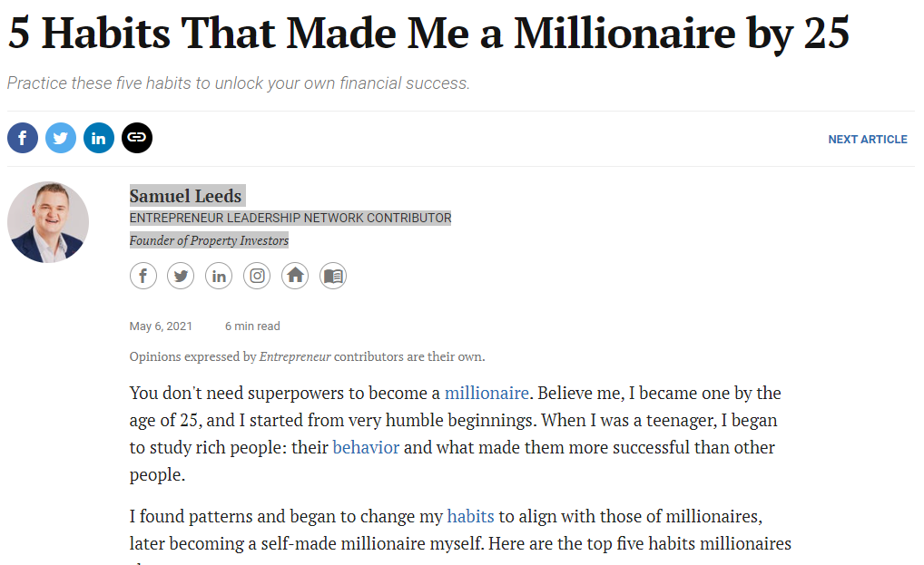Share article on LinkedIn (blue circle icon)
The width and height of the screenshot is (924, 565).
[99, 138]
